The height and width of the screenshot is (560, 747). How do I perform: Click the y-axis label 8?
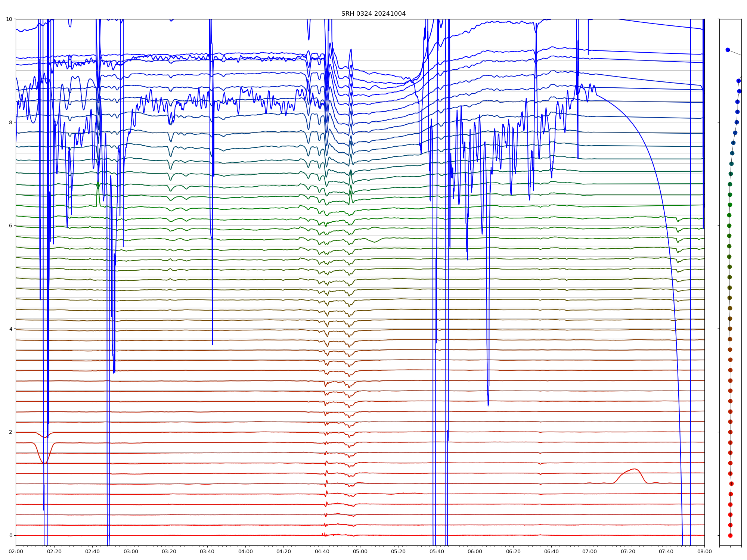click(11, 122)
